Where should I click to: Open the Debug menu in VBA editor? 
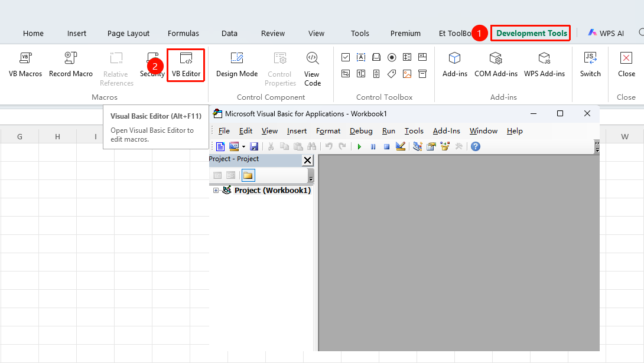click(x=361, y=131)
